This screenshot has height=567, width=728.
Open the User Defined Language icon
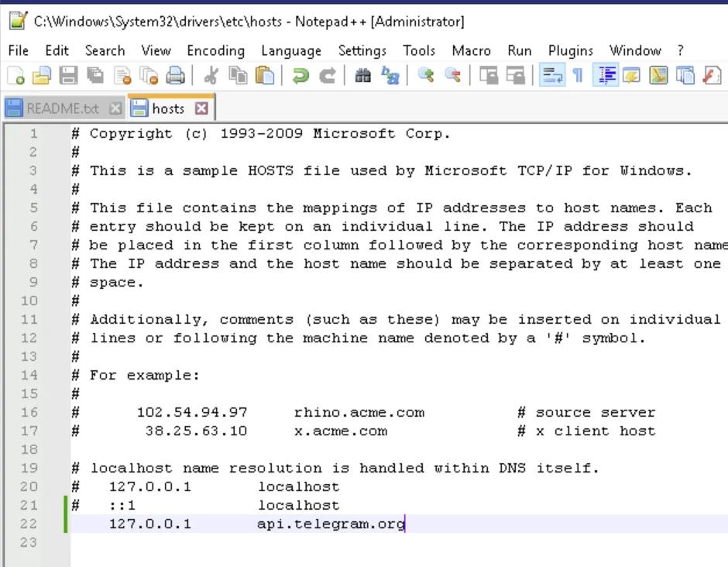(x=632, y=75)
